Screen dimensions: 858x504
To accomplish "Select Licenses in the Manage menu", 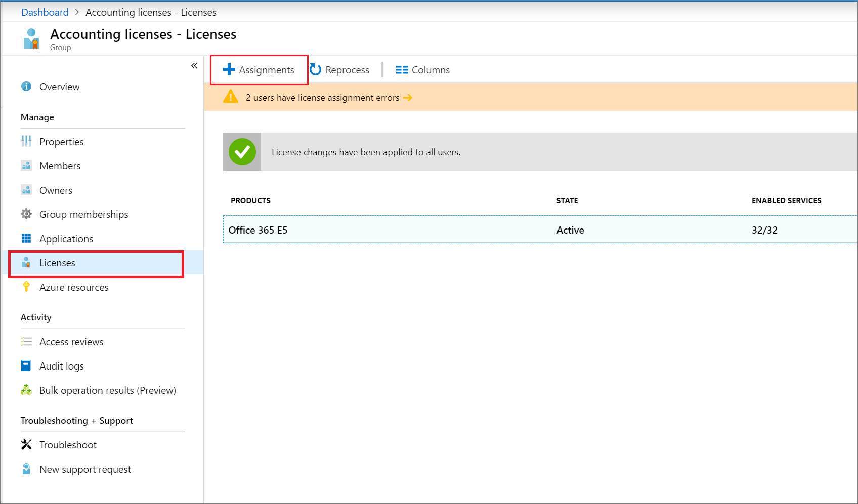I will tap(96, 263).
